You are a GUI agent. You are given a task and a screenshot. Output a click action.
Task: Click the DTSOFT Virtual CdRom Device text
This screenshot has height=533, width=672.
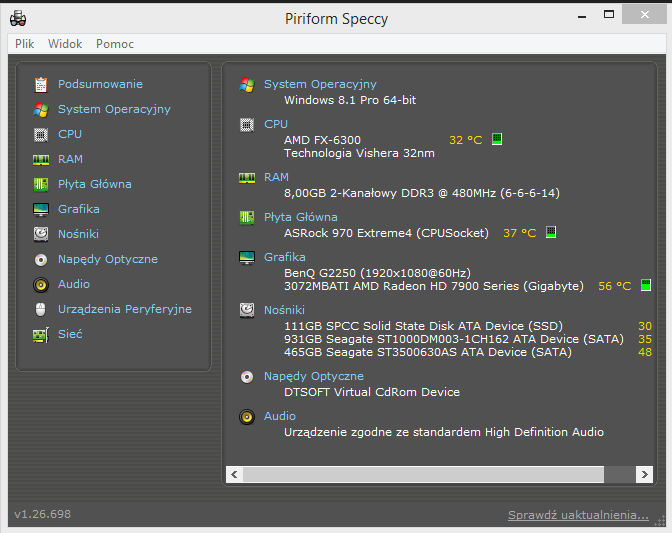[x=372, y=392]
